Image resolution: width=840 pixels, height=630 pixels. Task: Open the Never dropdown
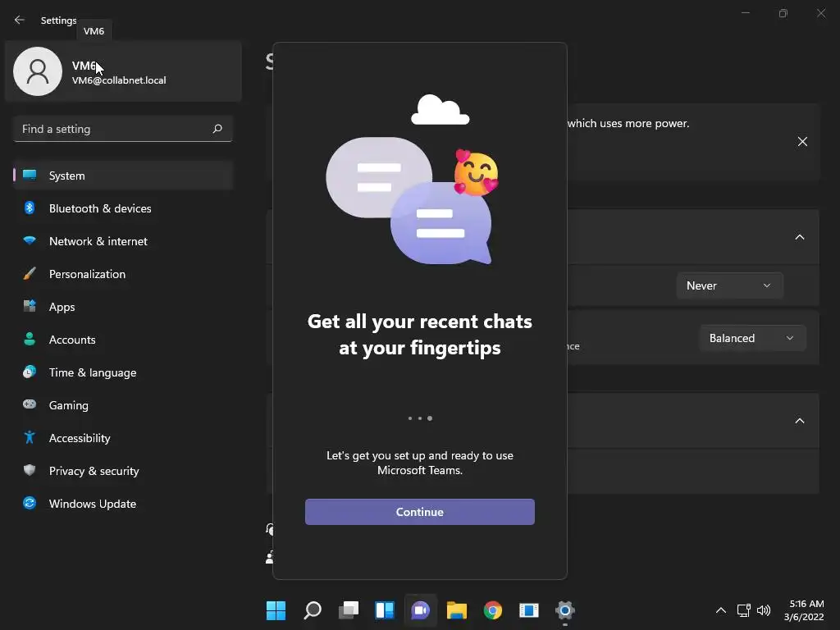point(729,285)
